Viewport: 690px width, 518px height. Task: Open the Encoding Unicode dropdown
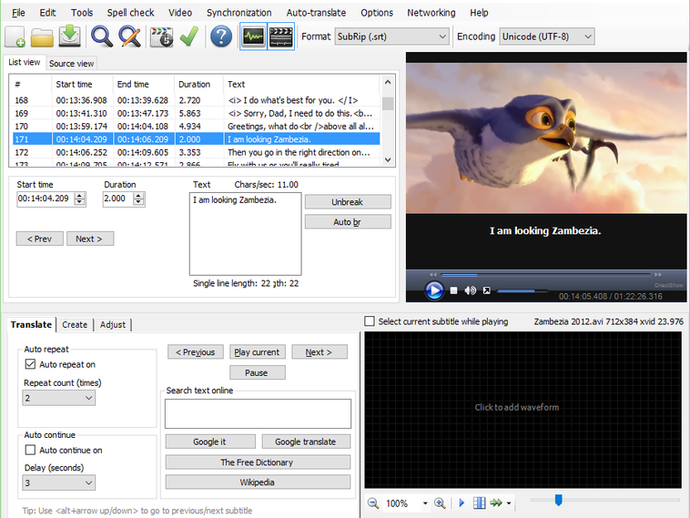click(547, 37)
